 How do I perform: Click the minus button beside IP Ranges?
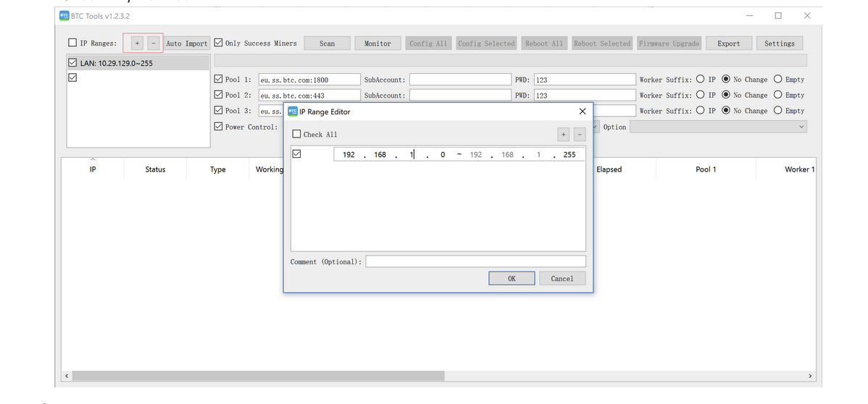(x=154, y=43)
